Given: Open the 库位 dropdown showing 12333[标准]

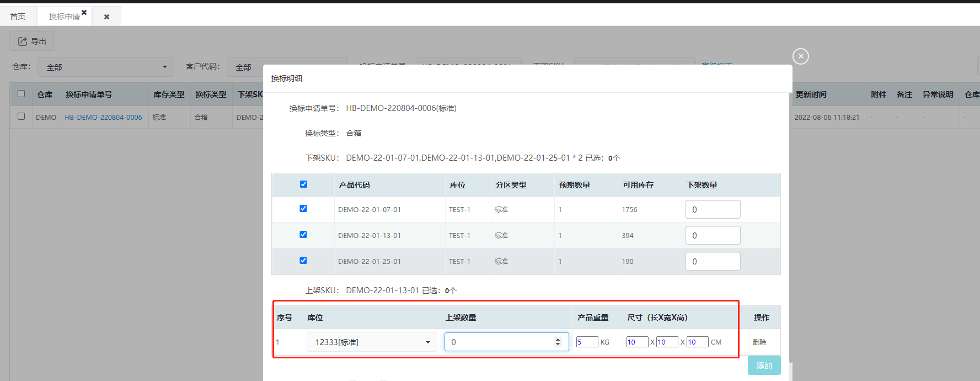Looking at the screenshot, I should 372,342.
